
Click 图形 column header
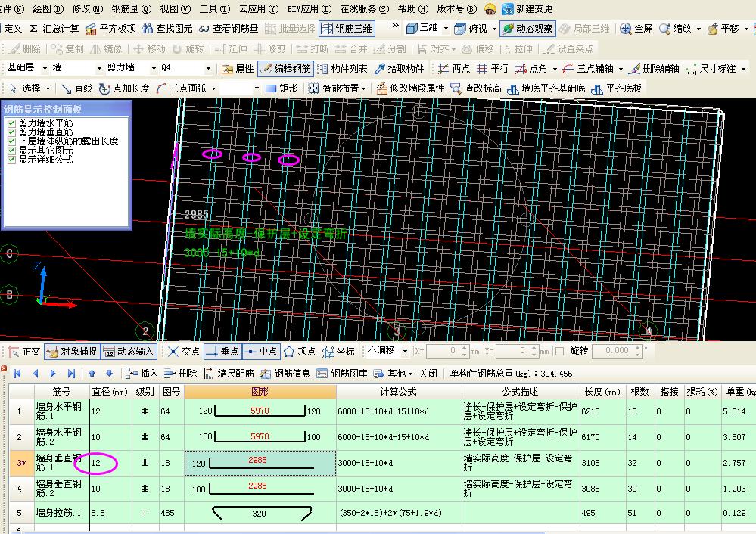pyautogui.click(x=260, y=391)
